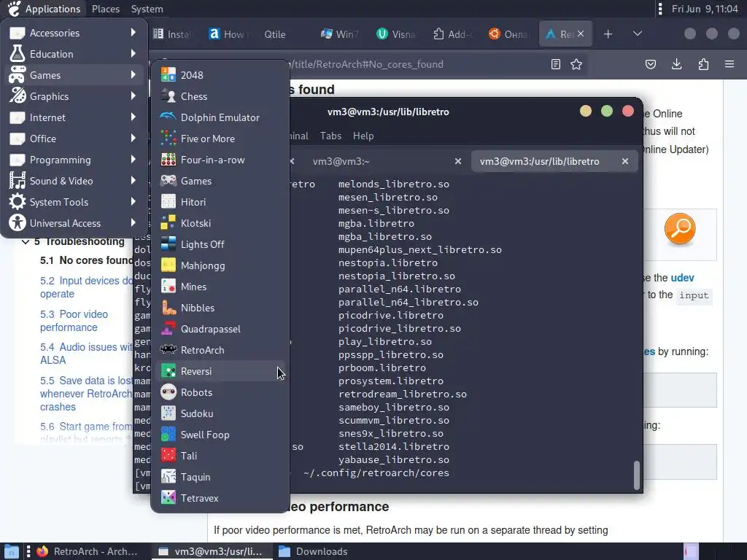Click the terminal vertical scrollbar handle

click(x=636, y=475)
